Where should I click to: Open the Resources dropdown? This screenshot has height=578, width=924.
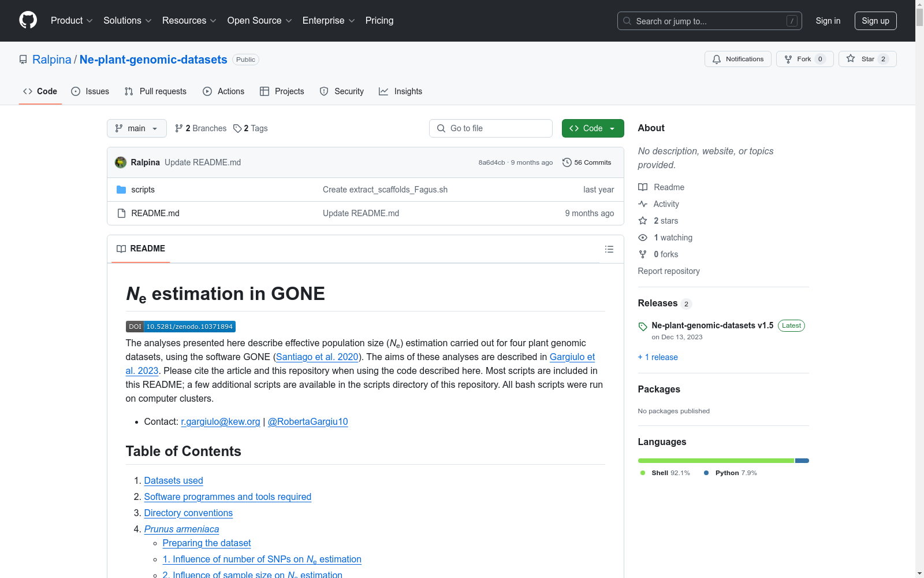point(189,20)
